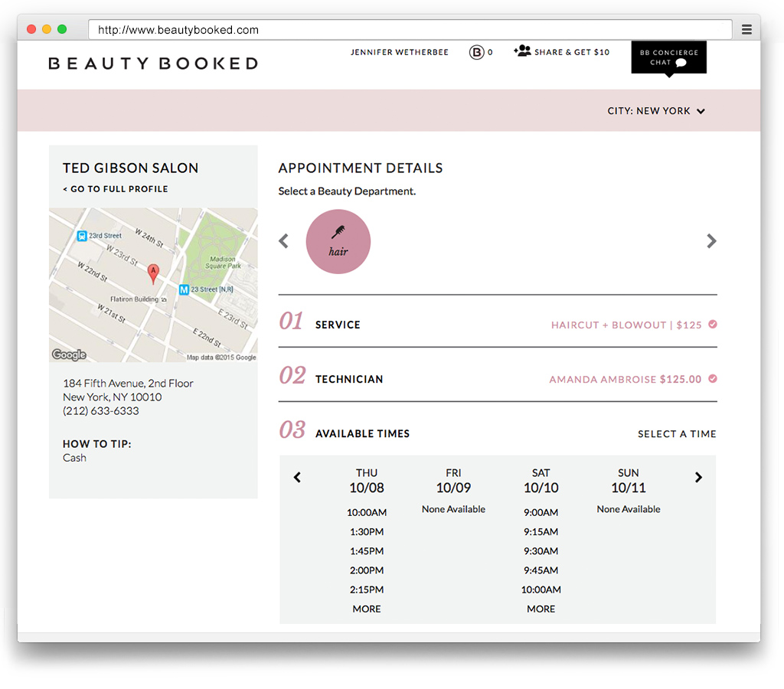Show later dates in available times
Screen dimensions: 784x689
click(x=698, y=478)
